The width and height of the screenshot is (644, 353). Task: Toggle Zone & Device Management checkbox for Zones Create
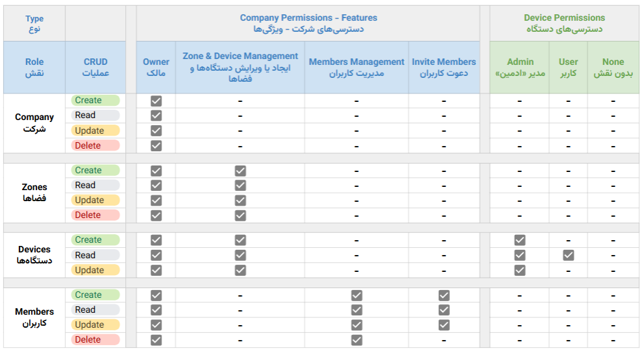click(240, 171)
